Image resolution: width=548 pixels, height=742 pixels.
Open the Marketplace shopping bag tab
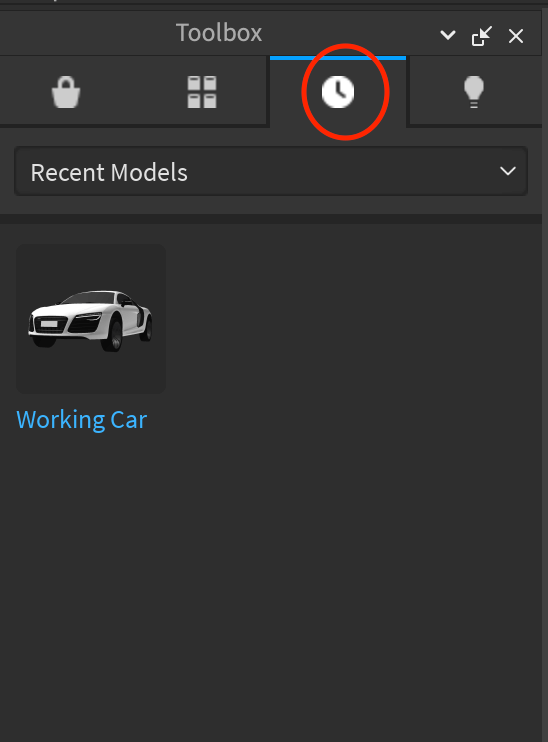pos(66,92)
